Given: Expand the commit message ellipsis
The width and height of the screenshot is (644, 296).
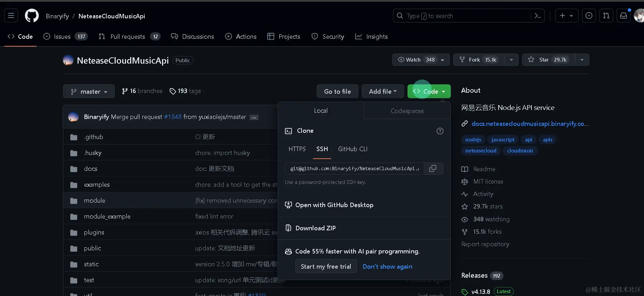Looking at the screenshot, I should click(254, 117).
